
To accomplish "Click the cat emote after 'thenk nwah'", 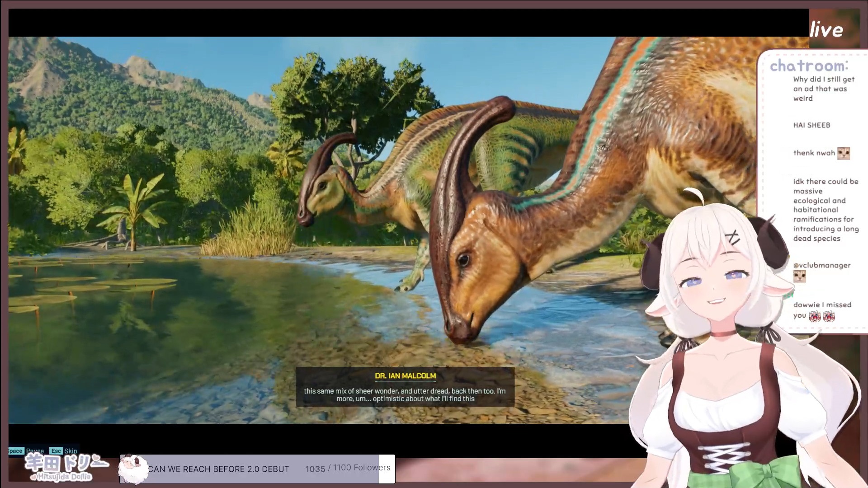I will point(843,153).
